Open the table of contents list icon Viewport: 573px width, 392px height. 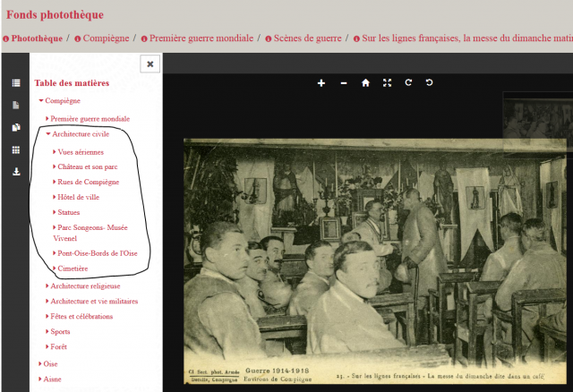tap(16, 83)
